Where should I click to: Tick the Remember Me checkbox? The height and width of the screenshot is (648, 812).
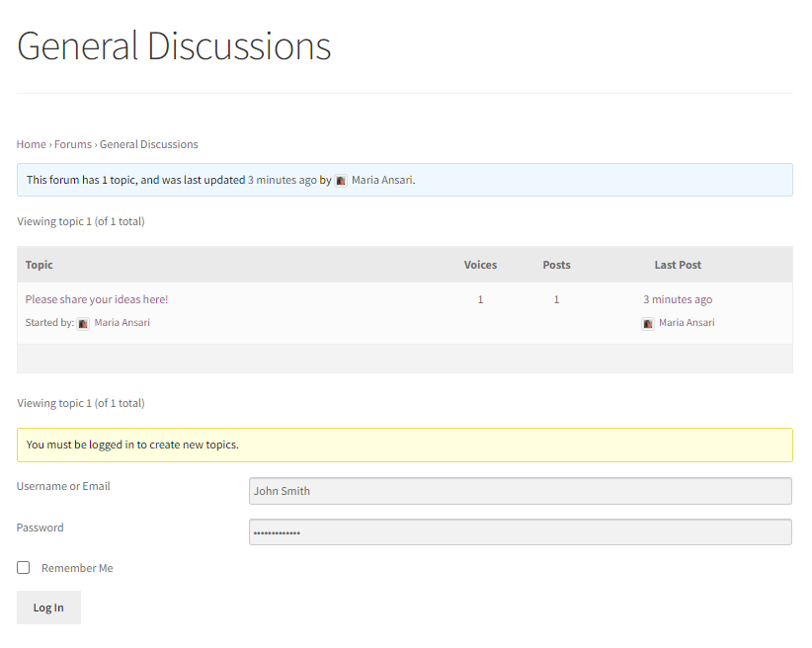tap(24, 568)
